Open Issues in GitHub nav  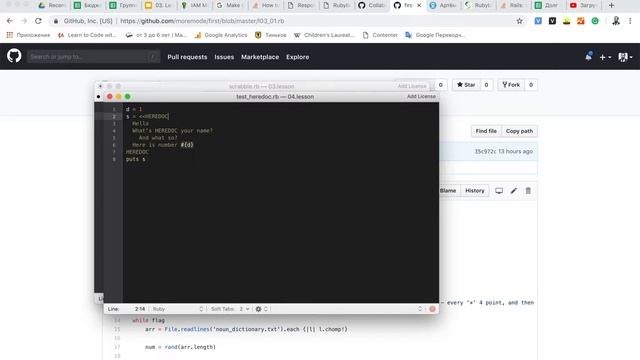pos(224,57)
